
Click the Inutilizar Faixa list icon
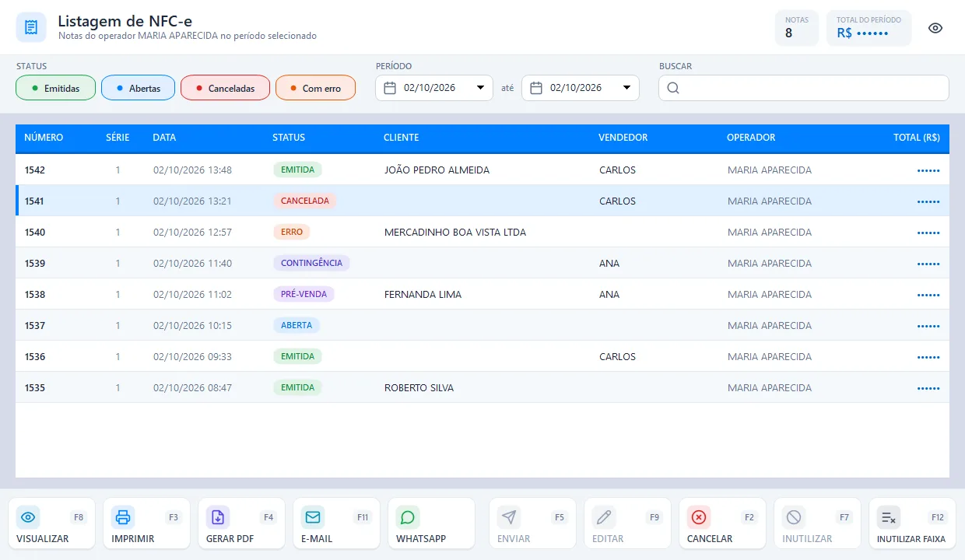point(889,517)
